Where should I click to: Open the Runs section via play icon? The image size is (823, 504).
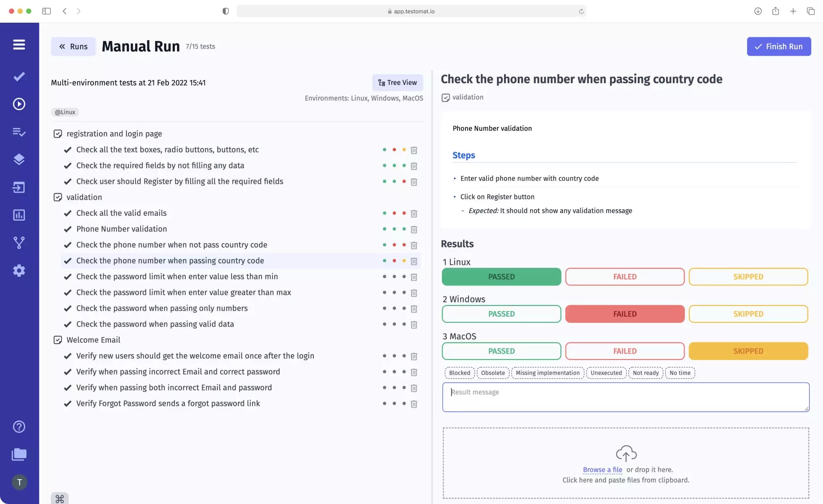tap(19, 104)
